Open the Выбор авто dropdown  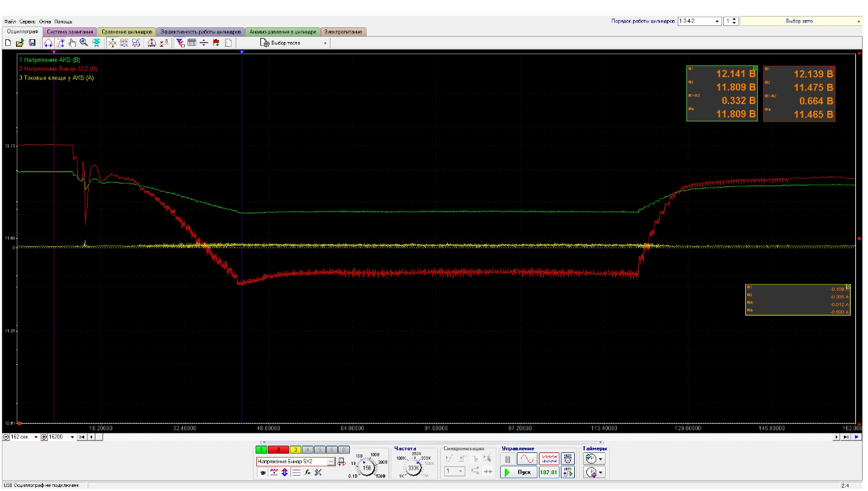pos(801,21)
